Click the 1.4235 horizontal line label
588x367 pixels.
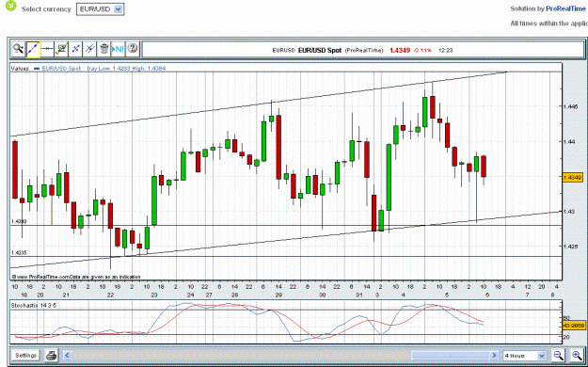click(19, 252)
